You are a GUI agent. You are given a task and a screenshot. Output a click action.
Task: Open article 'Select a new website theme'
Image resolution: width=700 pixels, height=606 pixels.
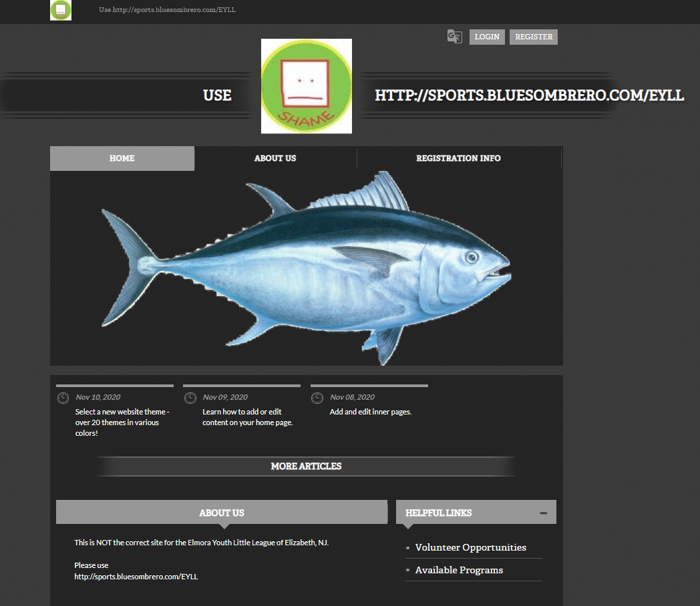pos(122,422)
